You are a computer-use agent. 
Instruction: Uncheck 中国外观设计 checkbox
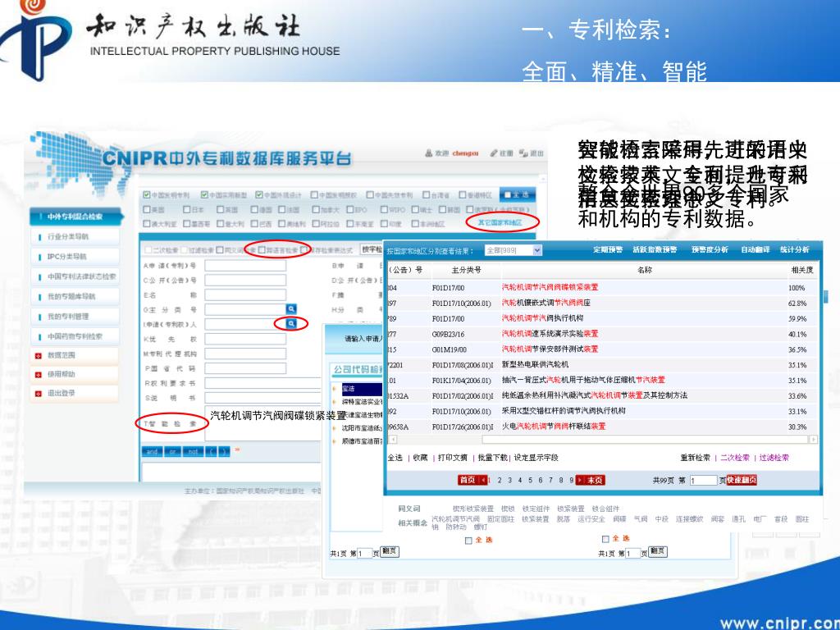pos(259,195)
